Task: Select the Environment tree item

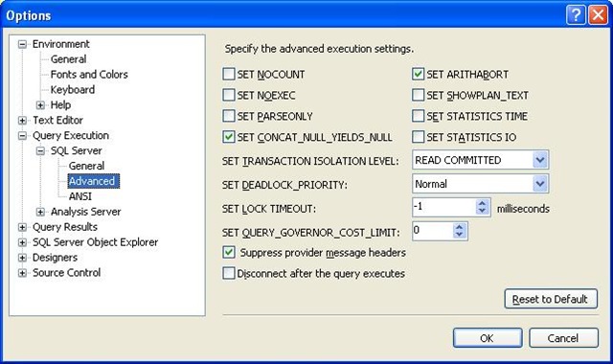Action: [x=61, y=44]
